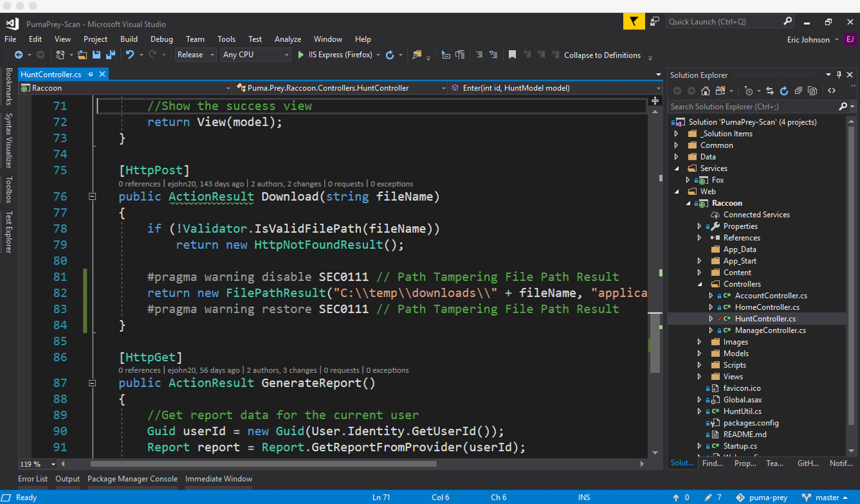860x504 pixels.
Task: Open the Analyze menu
Action: [x=287, y=39]
